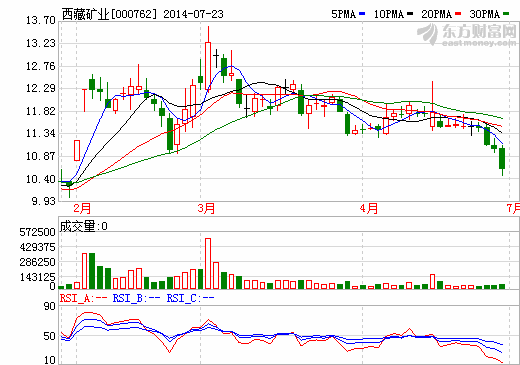Image resolution: width=520 pixels, height=365 pixels.
Task: Click the 10PMA legend label
Action: (389, 14)
